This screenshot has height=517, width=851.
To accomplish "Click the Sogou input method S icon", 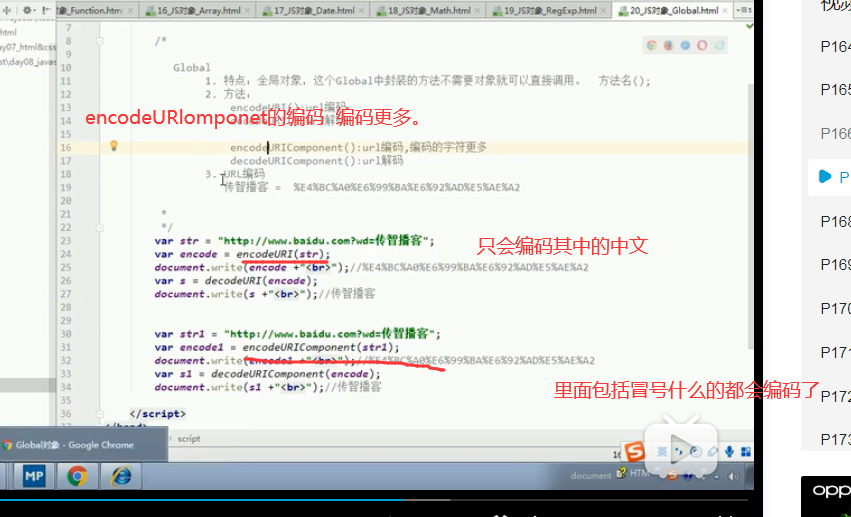I will (x=634, y=451).
